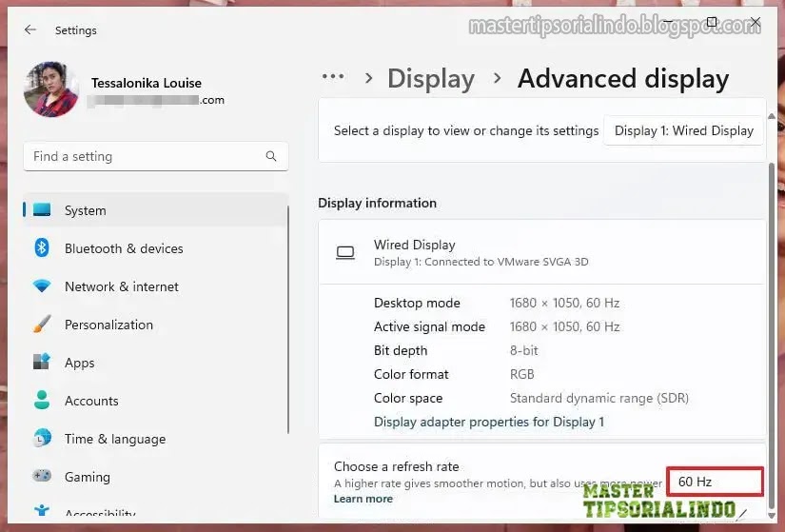785x532 pixels.
Task: Click the back arrow in Settings
Action: point(30,30)
